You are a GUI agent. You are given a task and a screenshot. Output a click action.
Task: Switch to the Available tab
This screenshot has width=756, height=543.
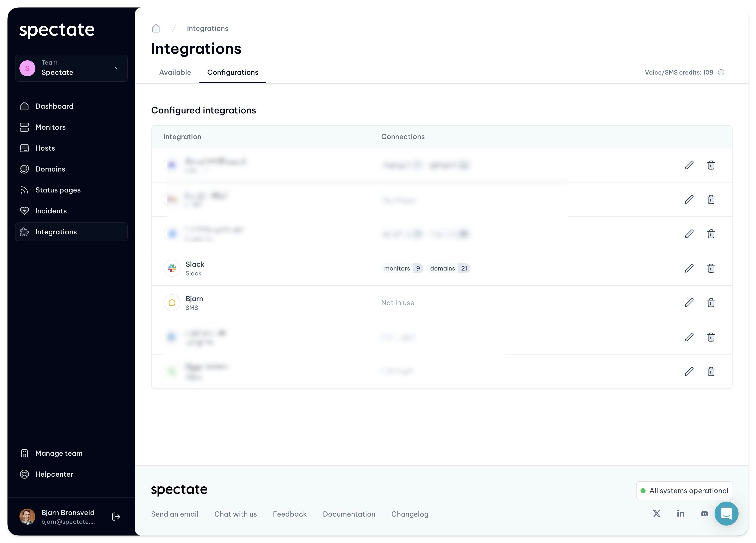tap(175, 72)
